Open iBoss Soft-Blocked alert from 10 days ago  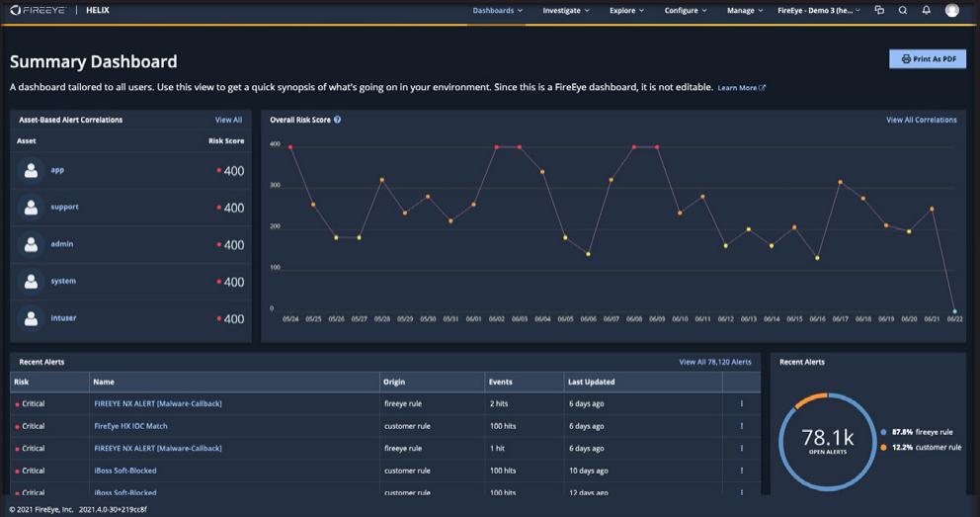(x=125, y=471)
